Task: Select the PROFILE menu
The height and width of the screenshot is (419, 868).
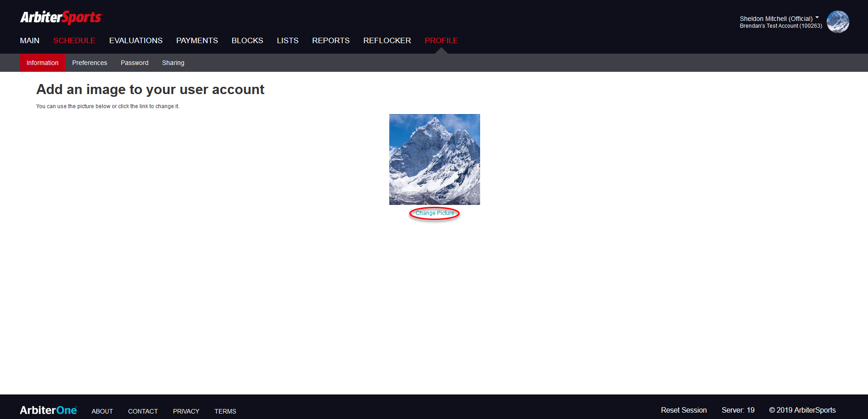Action: click(441, 40)
